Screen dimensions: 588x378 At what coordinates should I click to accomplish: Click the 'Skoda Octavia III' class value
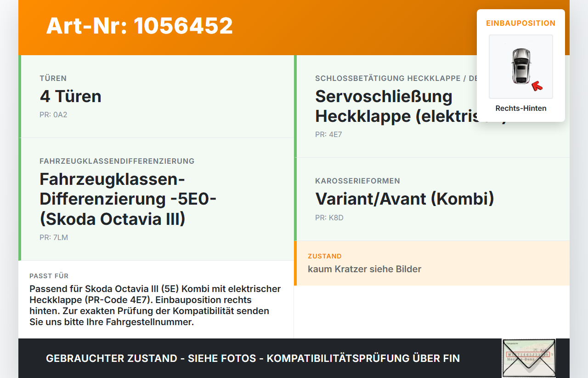tap(128, 199)
